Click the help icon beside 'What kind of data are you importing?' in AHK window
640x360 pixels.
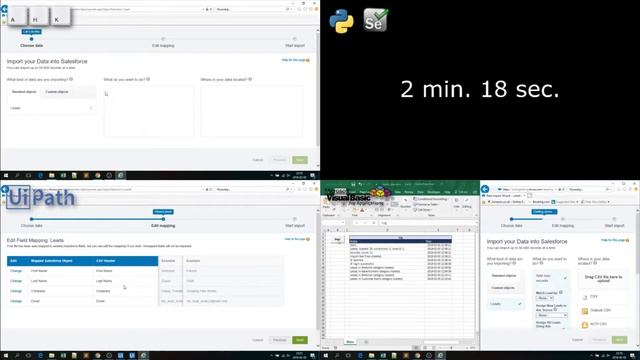71,79
